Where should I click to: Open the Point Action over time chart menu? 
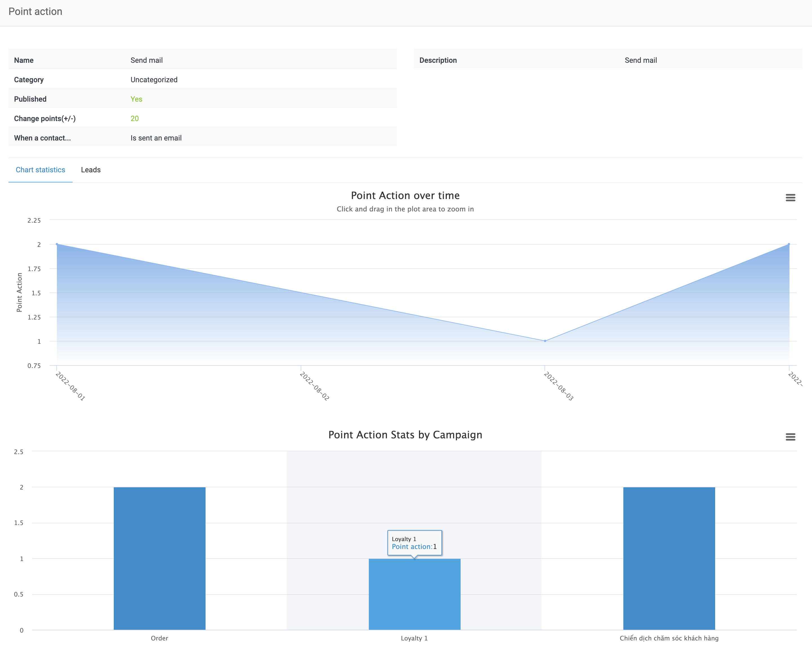(790, 198)
